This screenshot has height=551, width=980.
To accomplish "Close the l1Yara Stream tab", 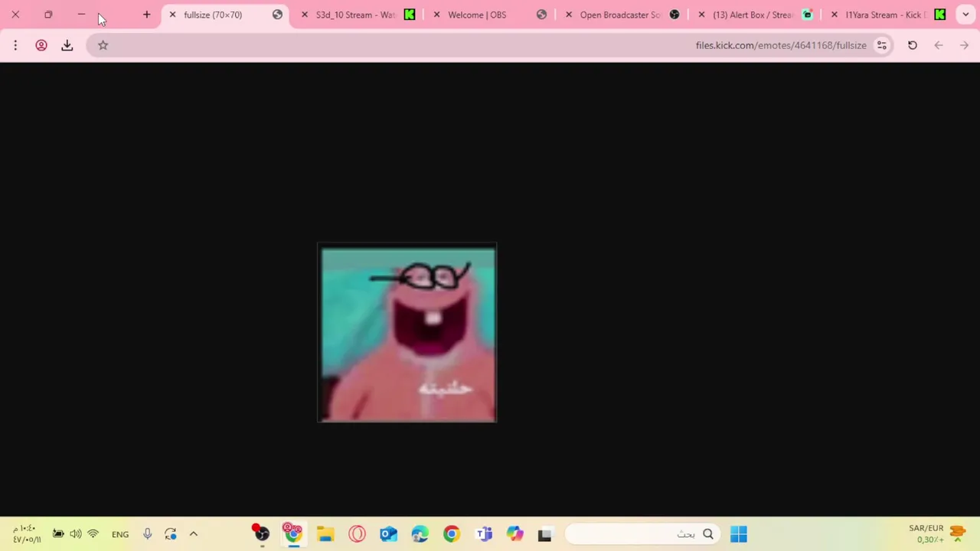I will [x=835, y=15].
